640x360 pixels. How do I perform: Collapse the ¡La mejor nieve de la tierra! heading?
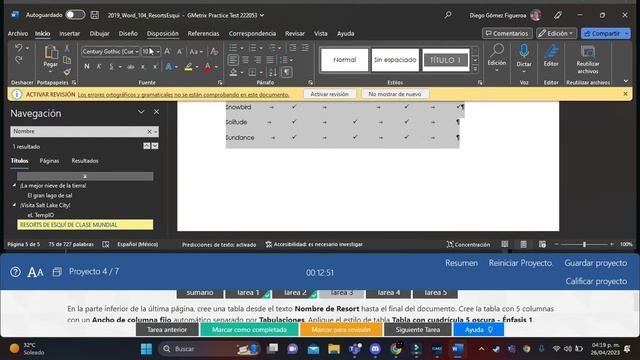pyautogui.click(x=14, y=185)
